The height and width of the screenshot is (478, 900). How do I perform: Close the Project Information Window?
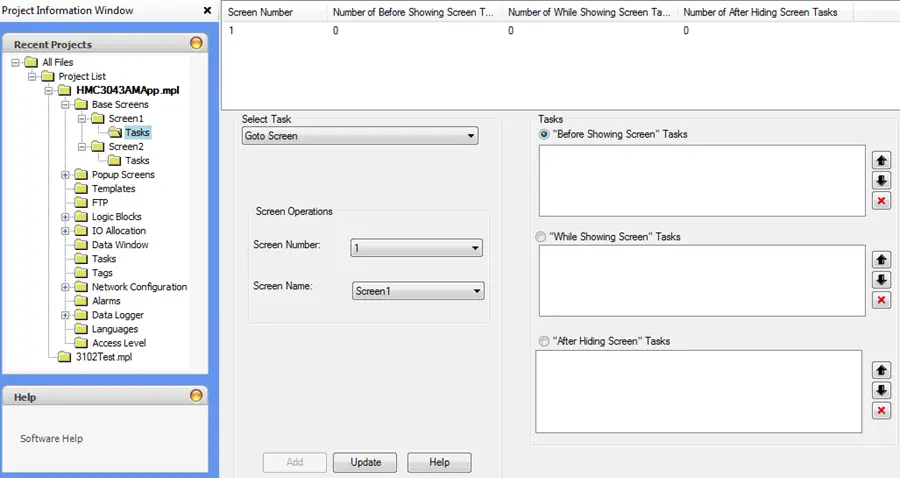point(207,10)
